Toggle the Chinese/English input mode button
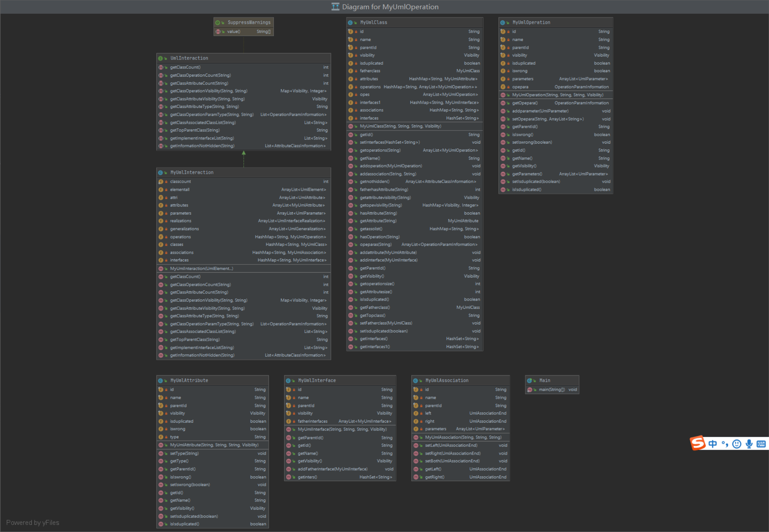 click(x=712, y=444)
